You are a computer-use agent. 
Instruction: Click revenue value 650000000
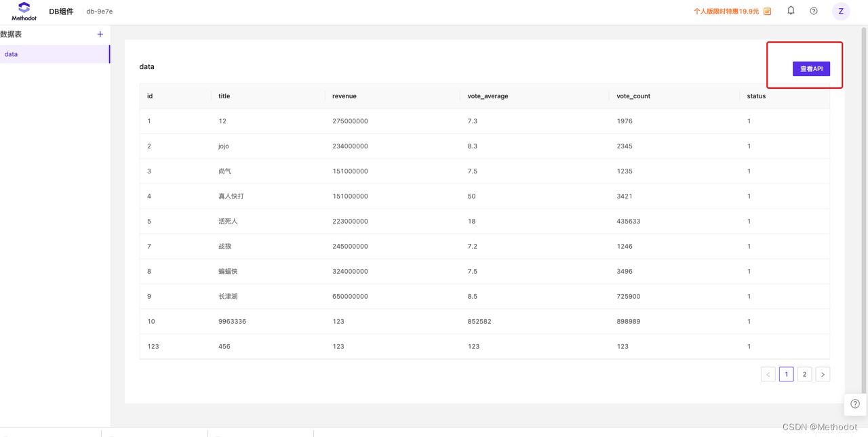[x=350, y=297]
